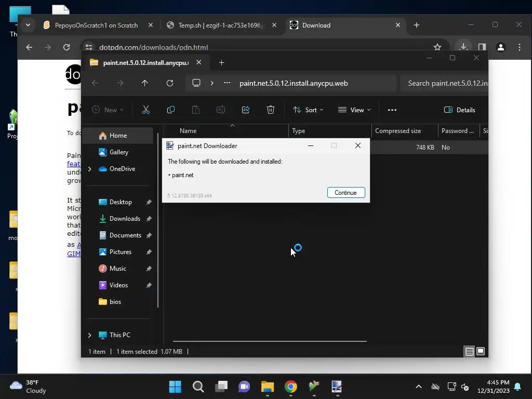
Task: Click the Rename icon in Explorer toolbar
Action: click(x=220, y=110)
